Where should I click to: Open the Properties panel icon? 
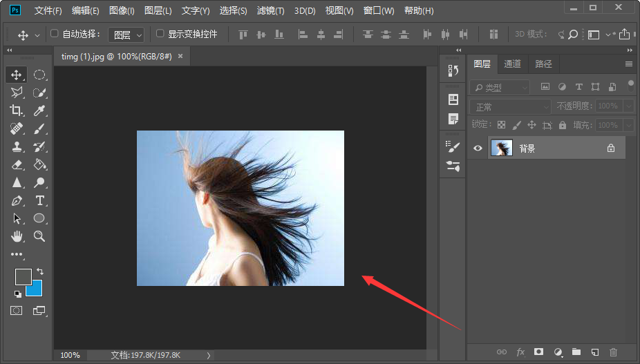453,99
